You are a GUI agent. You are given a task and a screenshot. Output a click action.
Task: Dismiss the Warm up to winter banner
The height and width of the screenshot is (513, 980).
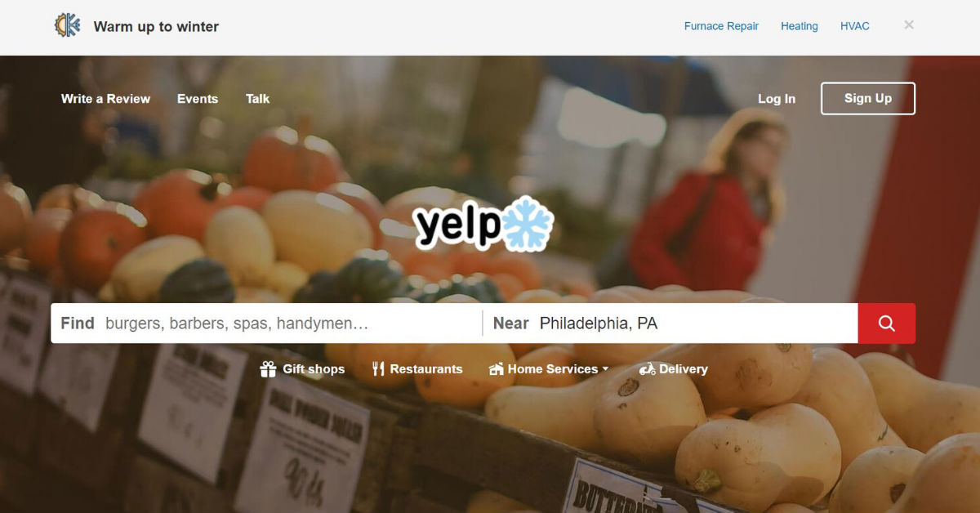909,25
